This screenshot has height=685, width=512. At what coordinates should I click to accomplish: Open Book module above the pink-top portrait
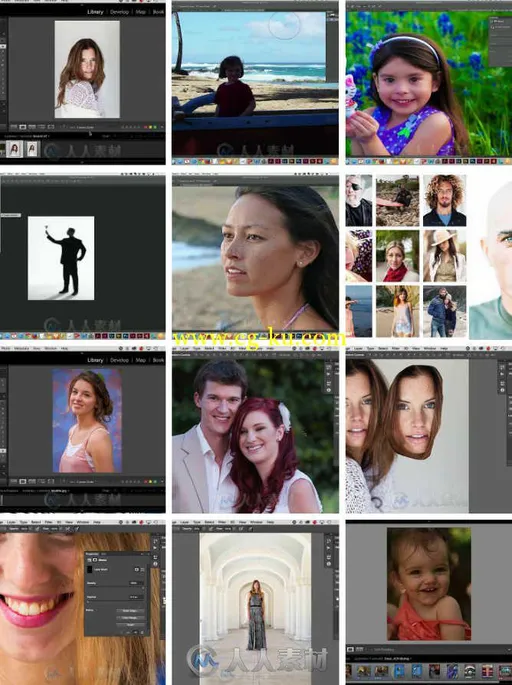pos(158,360)
